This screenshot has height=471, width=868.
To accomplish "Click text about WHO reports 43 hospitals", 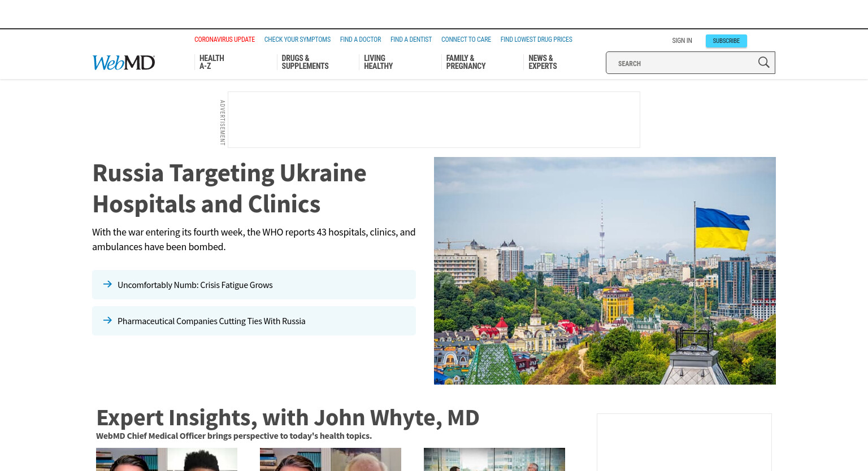I will pos(254,239).
